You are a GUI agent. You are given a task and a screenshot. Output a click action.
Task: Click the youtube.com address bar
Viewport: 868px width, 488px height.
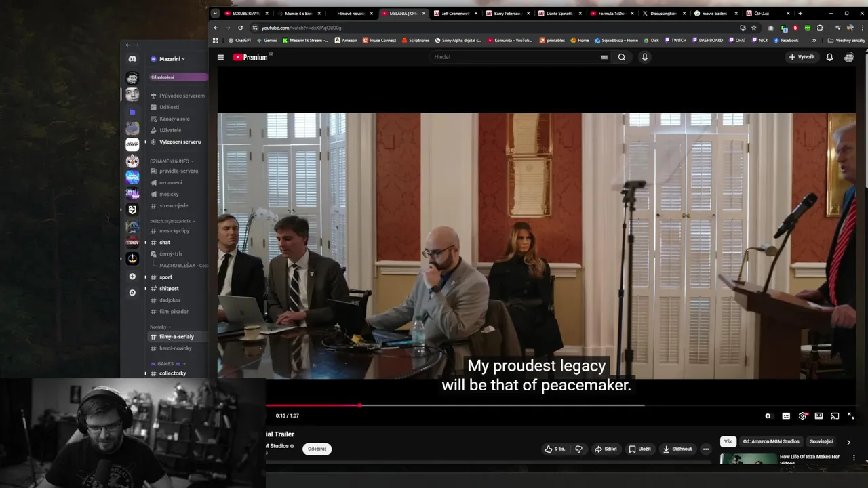click(x=495, y=28)
